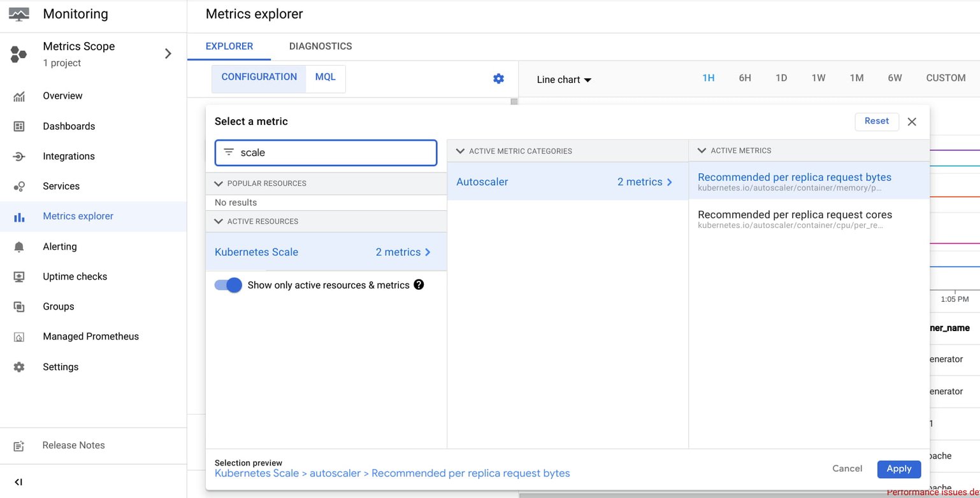980x498 pixels.
Task: Open the Dashboards page link
Action: 69,126
